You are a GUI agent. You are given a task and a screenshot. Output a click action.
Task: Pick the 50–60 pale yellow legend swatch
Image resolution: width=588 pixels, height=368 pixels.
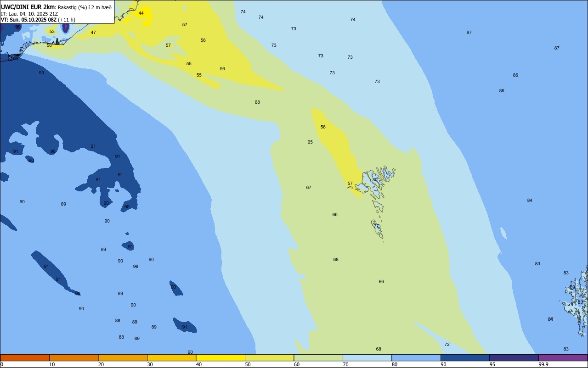(x=269, y=357)
